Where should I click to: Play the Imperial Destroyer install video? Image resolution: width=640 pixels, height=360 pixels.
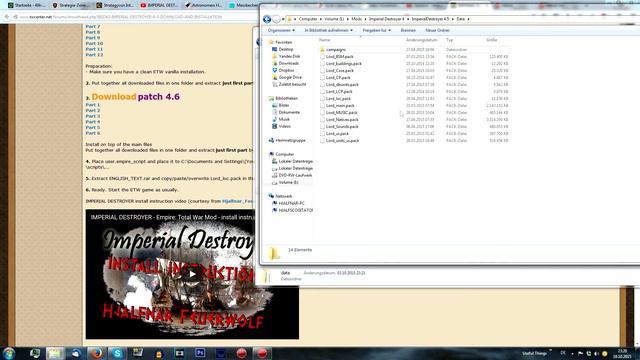click(x=192, y=274)
